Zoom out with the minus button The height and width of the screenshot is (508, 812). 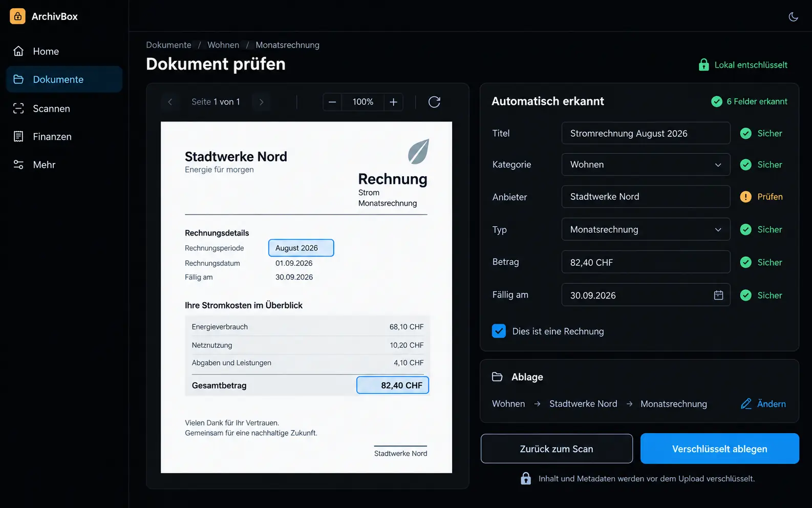[x=332, y=102]
